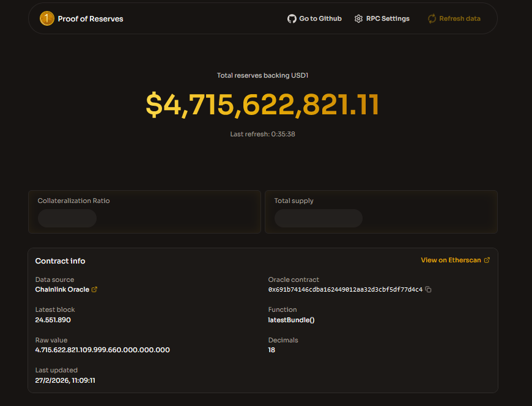
Task: Click the GitHub octocat icon
Action: point(292,19)
